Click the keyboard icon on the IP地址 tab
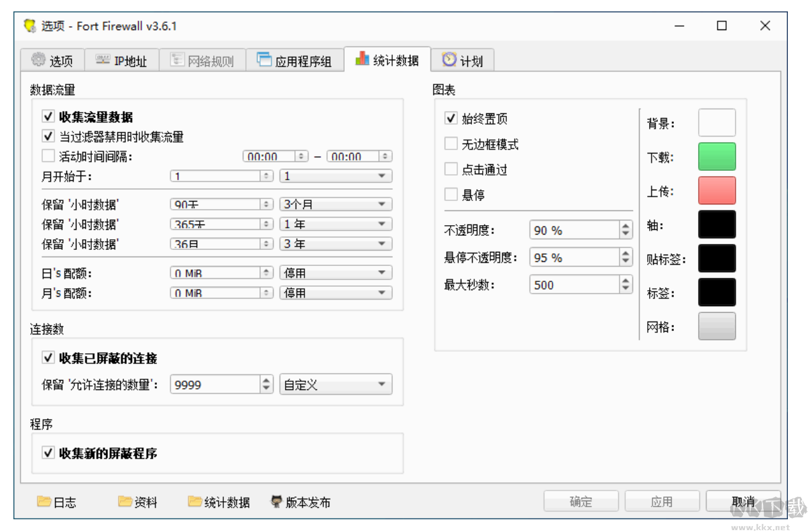Screen dimensions: 808x532 coord(102,59)
